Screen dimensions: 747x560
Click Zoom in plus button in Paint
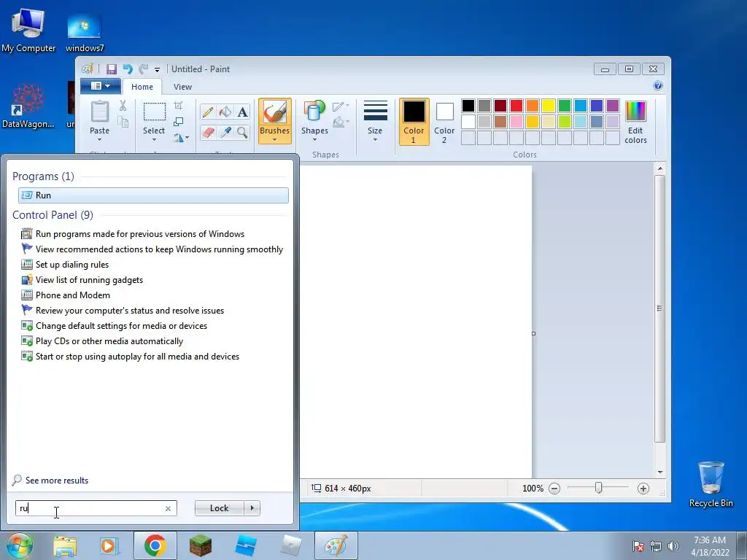(x=643, y=489)
